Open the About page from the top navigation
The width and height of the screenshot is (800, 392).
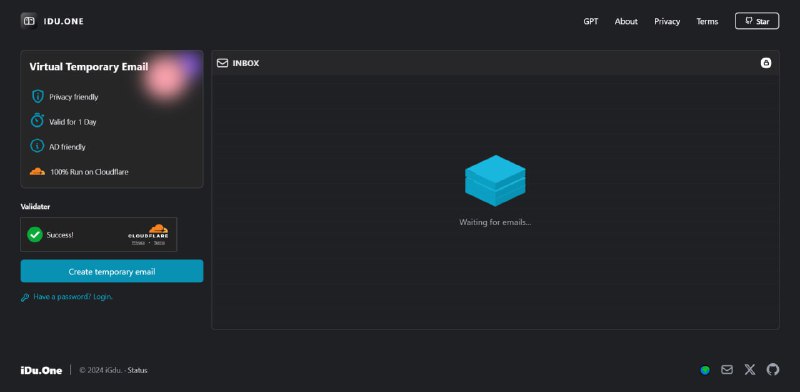(626, 21)
